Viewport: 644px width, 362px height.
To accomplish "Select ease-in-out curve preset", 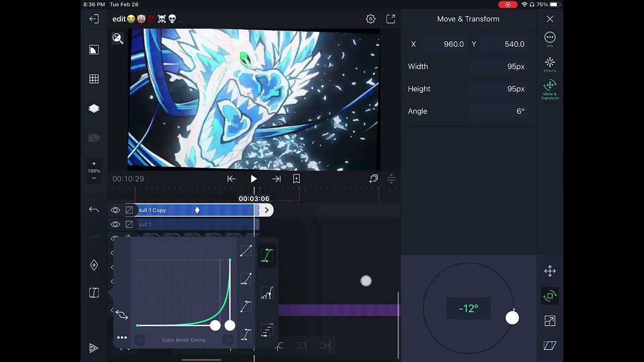I will pos(246,334).
